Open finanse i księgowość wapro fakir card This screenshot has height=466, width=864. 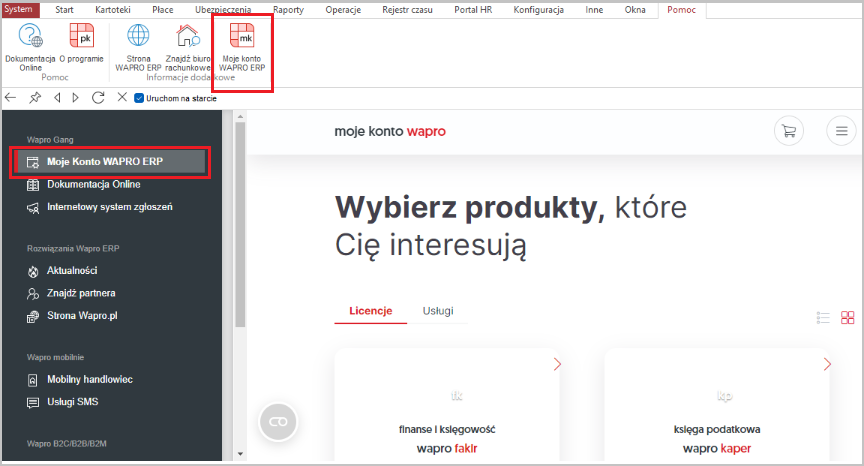point(447,405)
